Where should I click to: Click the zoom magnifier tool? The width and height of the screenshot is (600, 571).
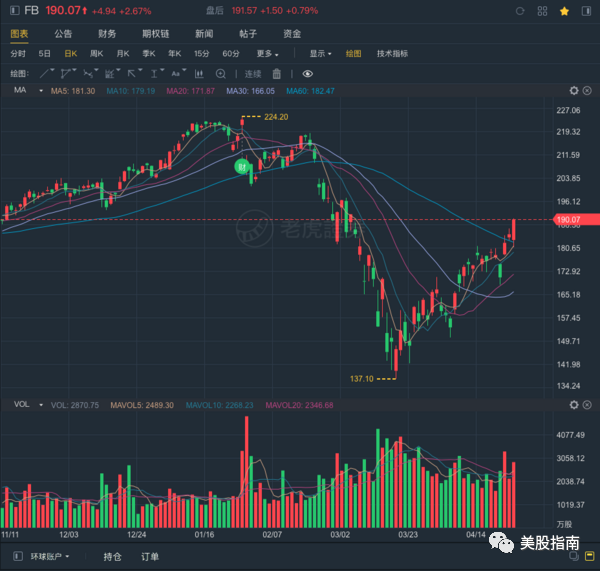(221, 74)
